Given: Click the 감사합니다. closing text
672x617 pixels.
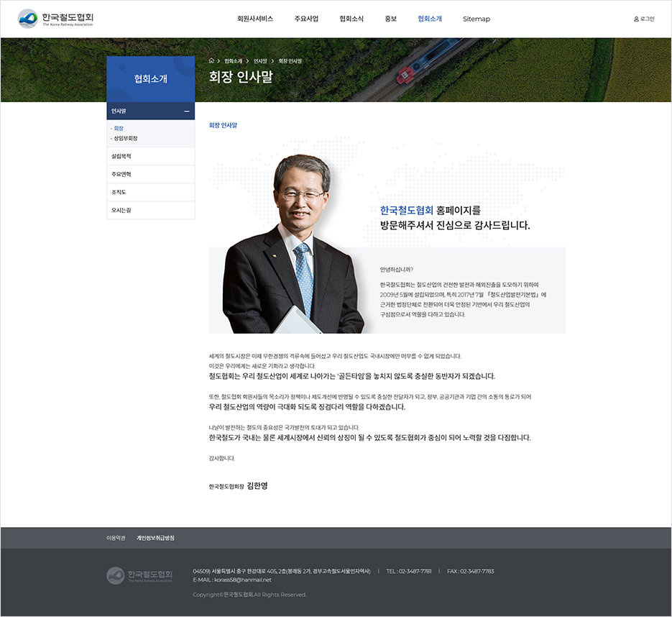Looking at the screenshot, I should pyautogui.click(x=221, y=458).
